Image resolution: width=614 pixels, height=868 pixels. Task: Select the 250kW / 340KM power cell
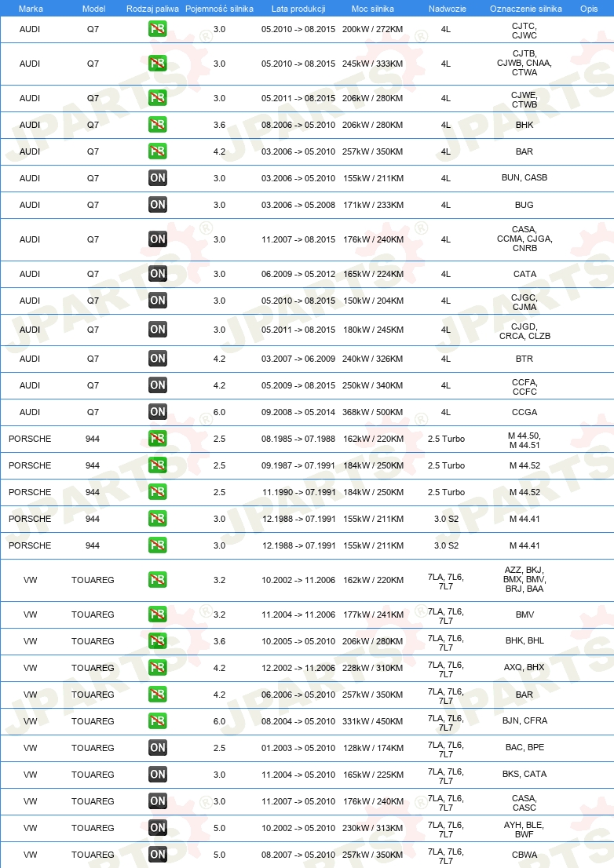[x=373, y=385]
